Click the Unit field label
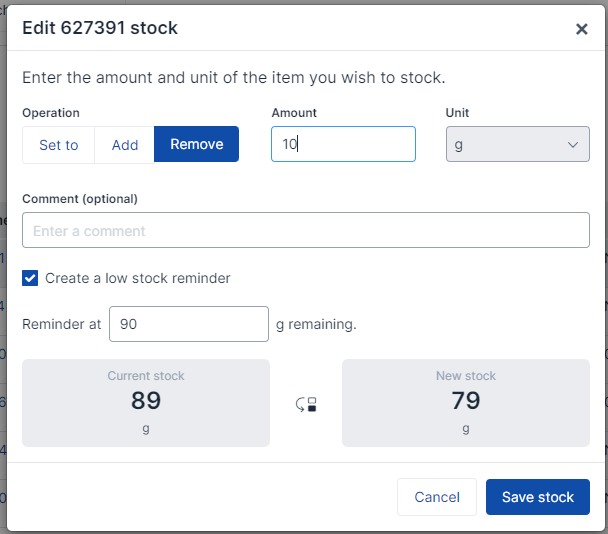 point(457,112)
